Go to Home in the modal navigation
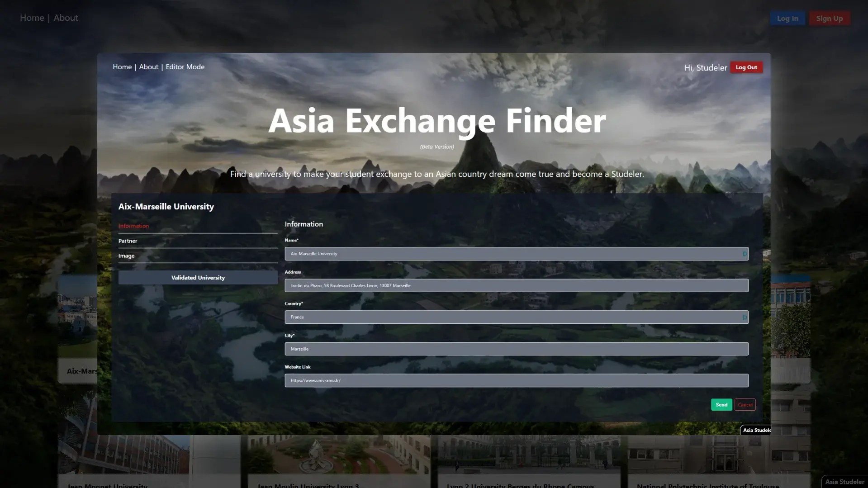This screenshot has width=868, height=488. click(122, 67)
